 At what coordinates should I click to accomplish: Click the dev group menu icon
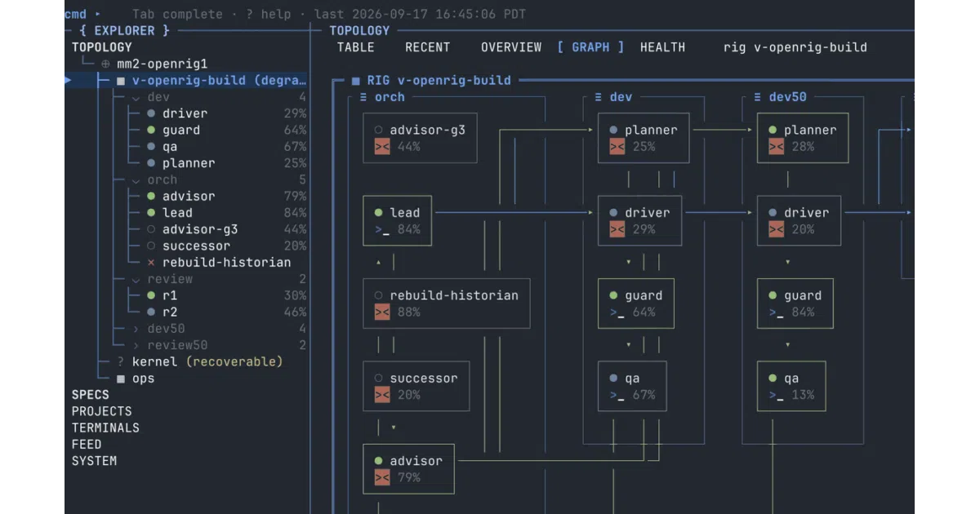[599, 97]
